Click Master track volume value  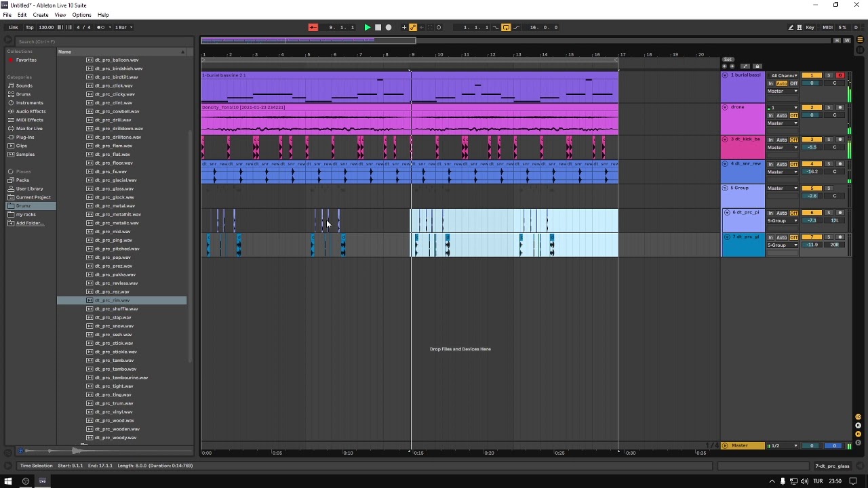(812, 445)
